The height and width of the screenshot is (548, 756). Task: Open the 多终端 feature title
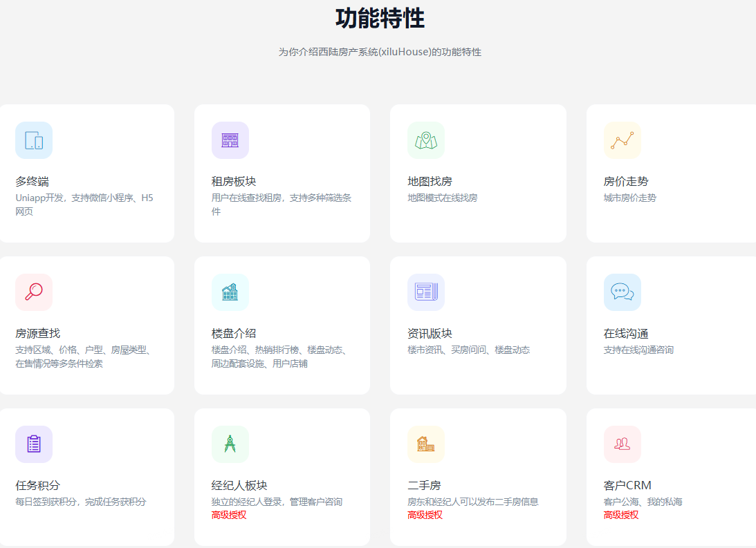[33, 182]
